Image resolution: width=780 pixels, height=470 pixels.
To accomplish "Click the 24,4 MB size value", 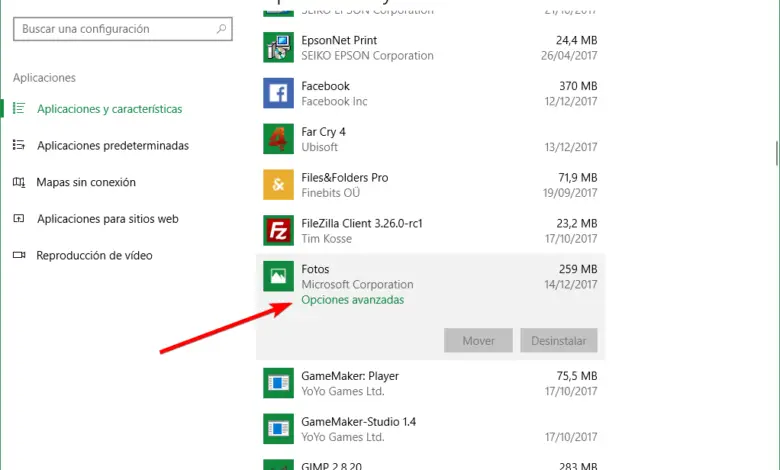I will [577, 40].
